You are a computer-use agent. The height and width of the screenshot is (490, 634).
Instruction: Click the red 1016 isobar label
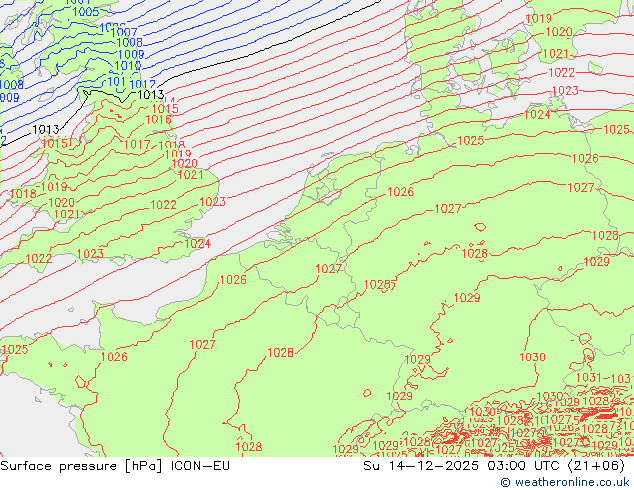[x=158, y=119]
